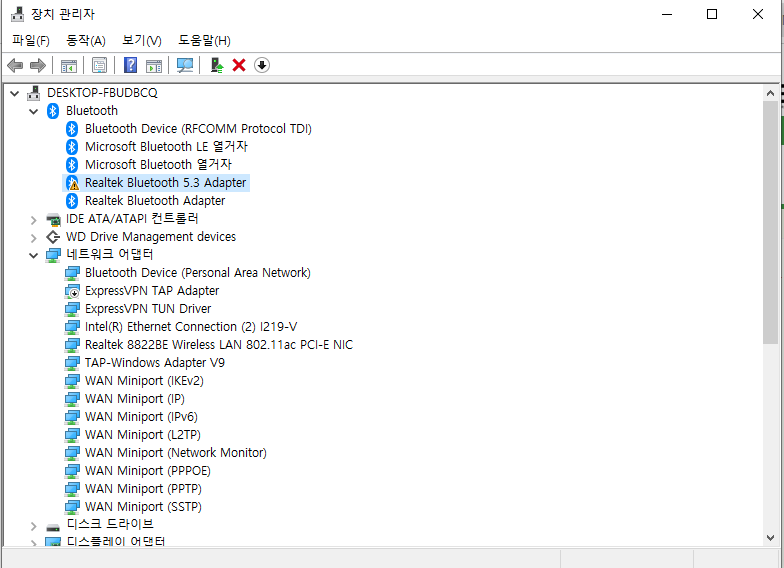Click the 네트워크 어댑터 category icon
This screenshot has width=784, height=568.
(x=53, y=255)
